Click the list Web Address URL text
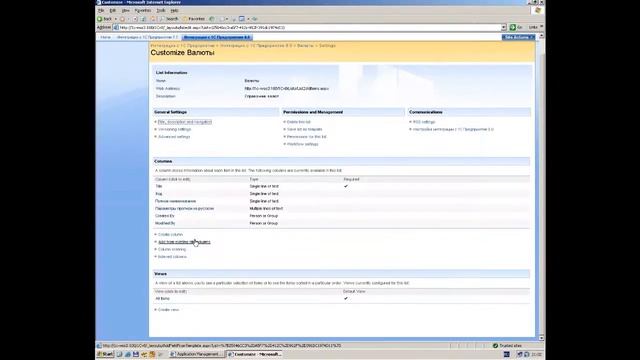This screenshot has height=360, width=640. (x=287, y=89)
